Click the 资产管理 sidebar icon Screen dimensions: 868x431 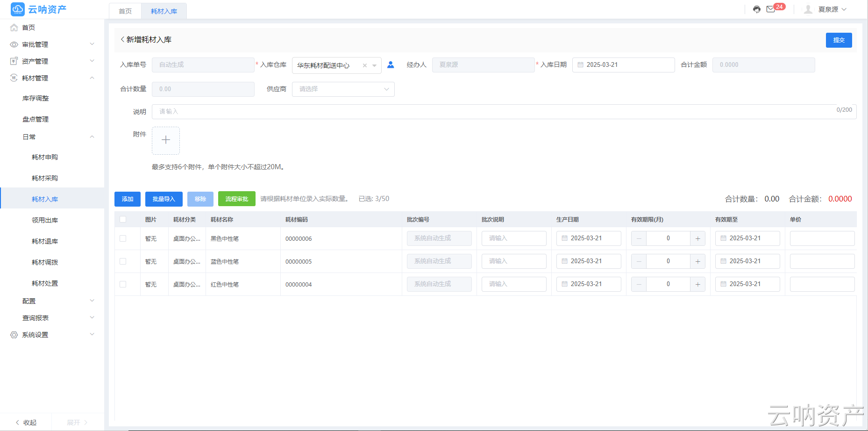click(x=14, y=61)
